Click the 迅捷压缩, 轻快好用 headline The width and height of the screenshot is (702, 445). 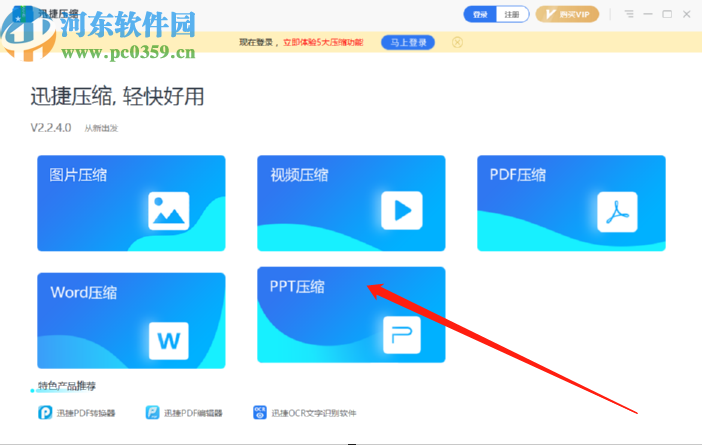tap(117, 97)
